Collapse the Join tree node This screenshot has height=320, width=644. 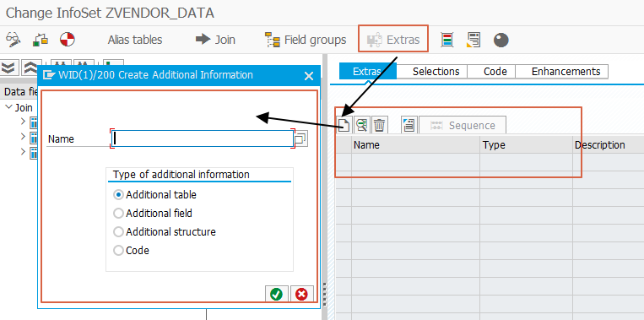[x=8, y=107]
